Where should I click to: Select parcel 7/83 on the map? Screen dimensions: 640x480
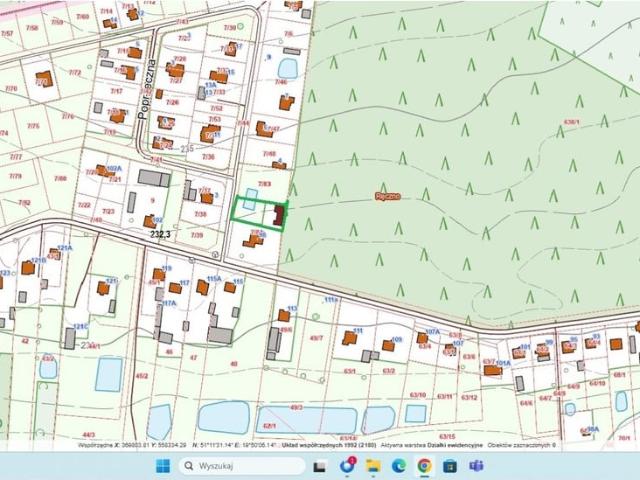(265, 184)
